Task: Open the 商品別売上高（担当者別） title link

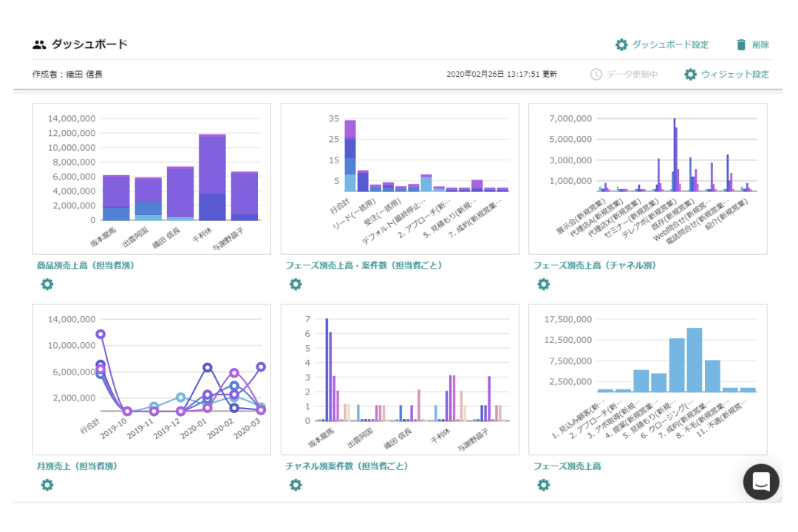Action: point(86,265)
